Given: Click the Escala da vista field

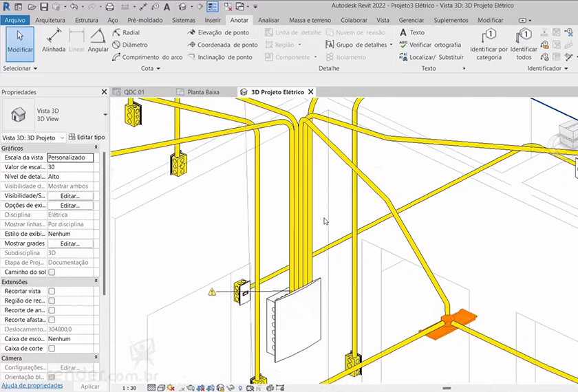Looking at the screenshot, I should click(69, 157).
